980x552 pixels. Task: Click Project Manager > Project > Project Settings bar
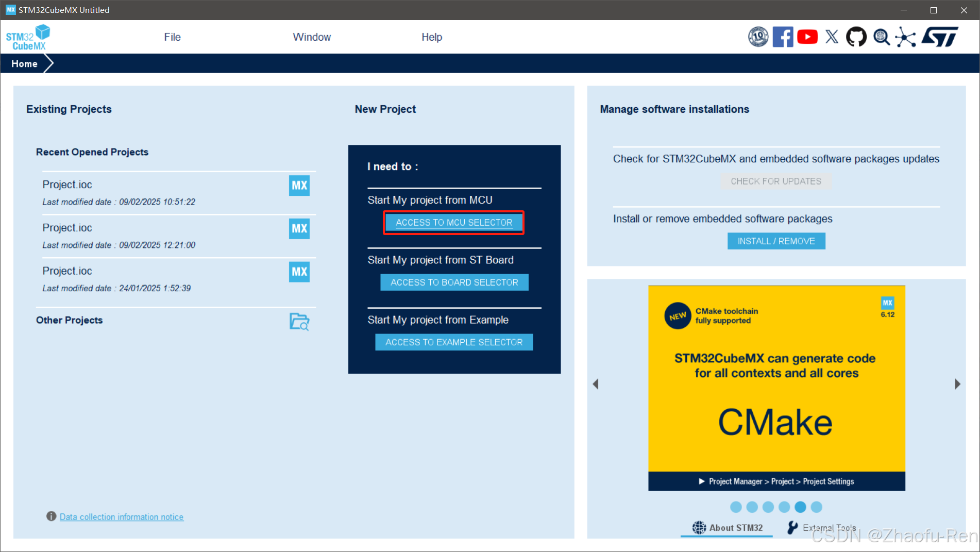click(776, 481)
